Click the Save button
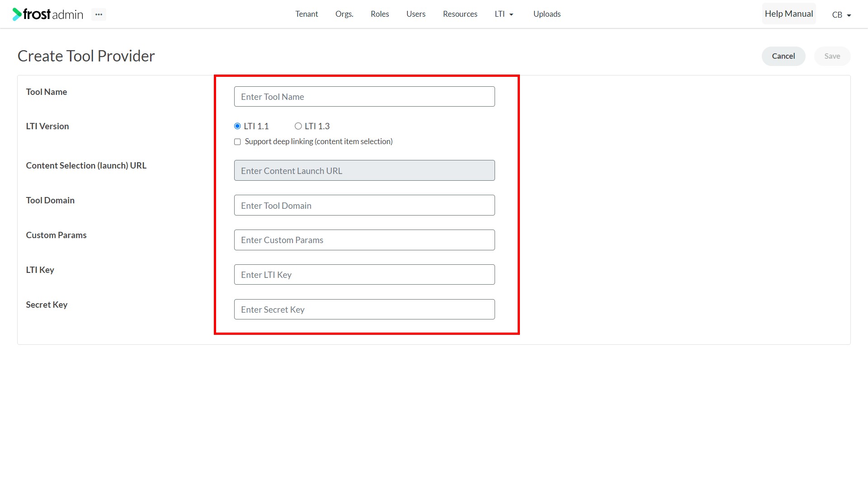The height and width of the screenshot is (488, 868). click(832, 56)
